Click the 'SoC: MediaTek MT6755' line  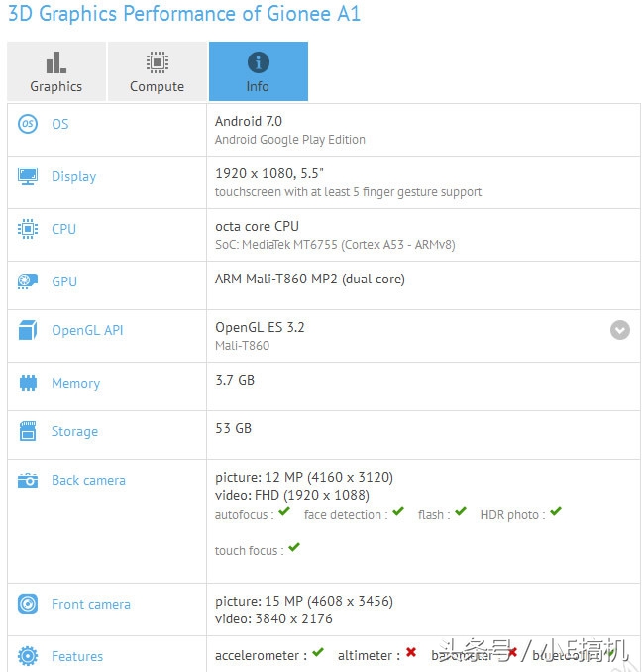[335, 245]
